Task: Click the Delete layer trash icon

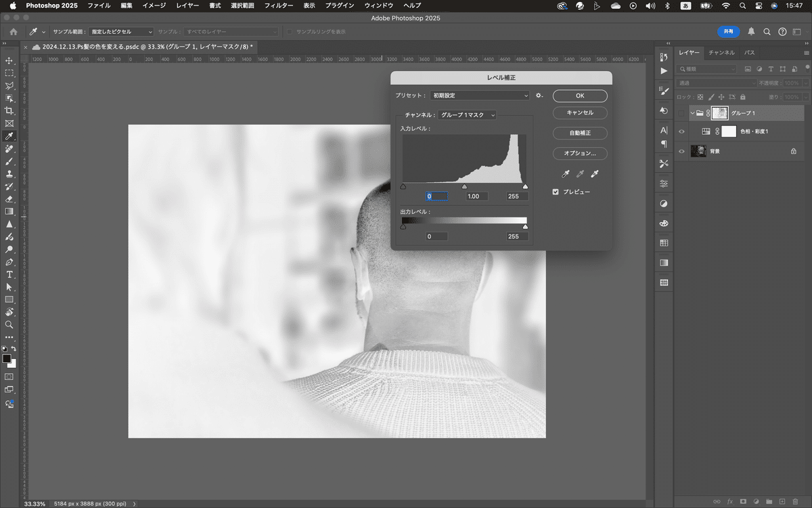Action: click(795, 501)
